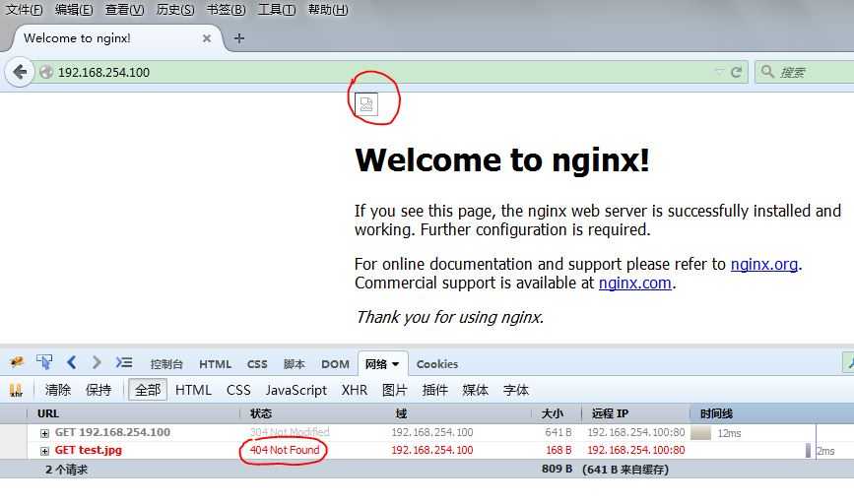Select the 字体 network filter
Screen dimensions: 854x504
[x=516, y=390]
